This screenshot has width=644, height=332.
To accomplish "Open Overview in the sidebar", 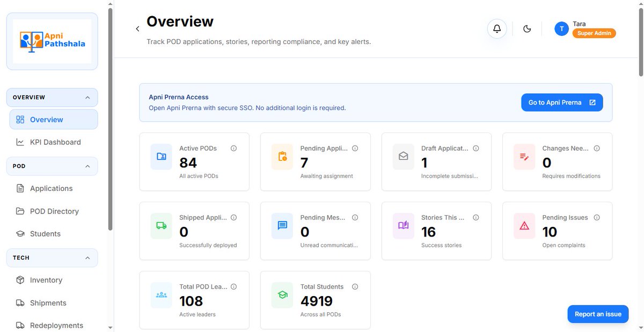I will (54, 120).
